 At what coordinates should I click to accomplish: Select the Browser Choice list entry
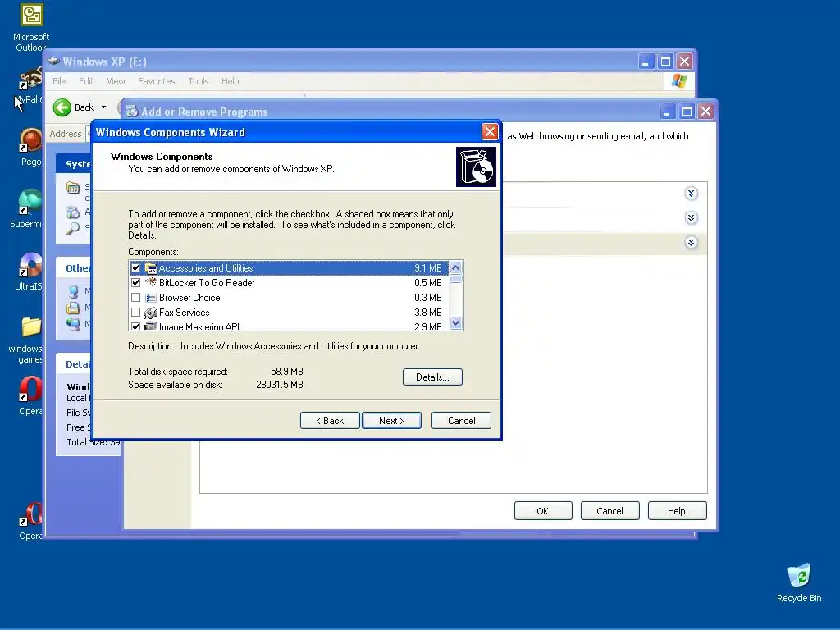pos(288,297)
